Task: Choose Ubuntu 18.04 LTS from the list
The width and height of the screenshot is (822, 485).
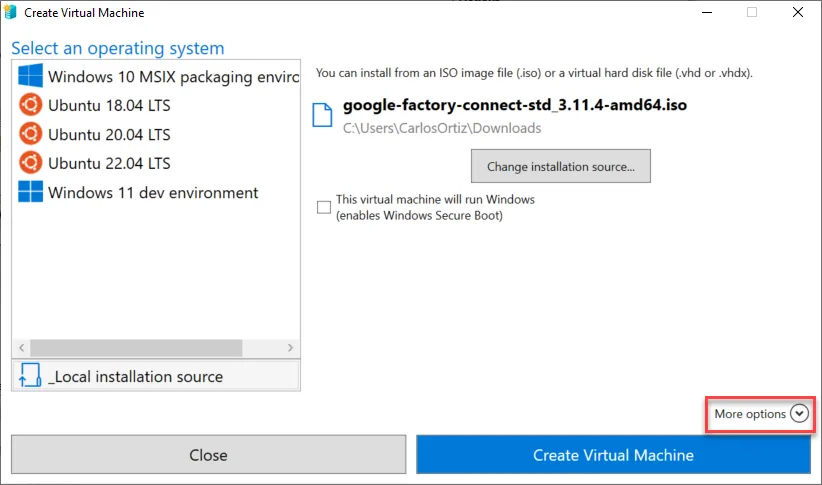Action: (x=156, y=105)
